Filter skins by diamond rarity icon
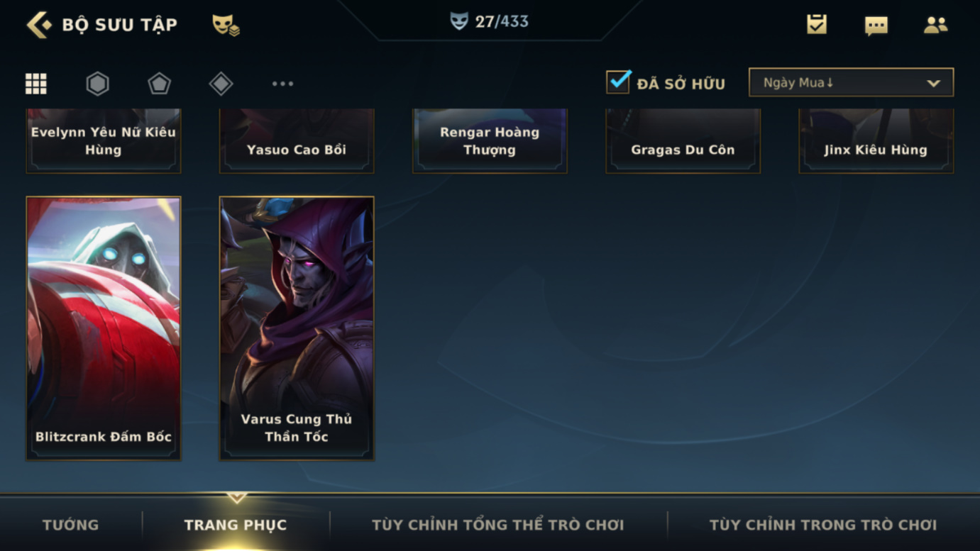This screenshot has width=980, height=551. (221, 84)
